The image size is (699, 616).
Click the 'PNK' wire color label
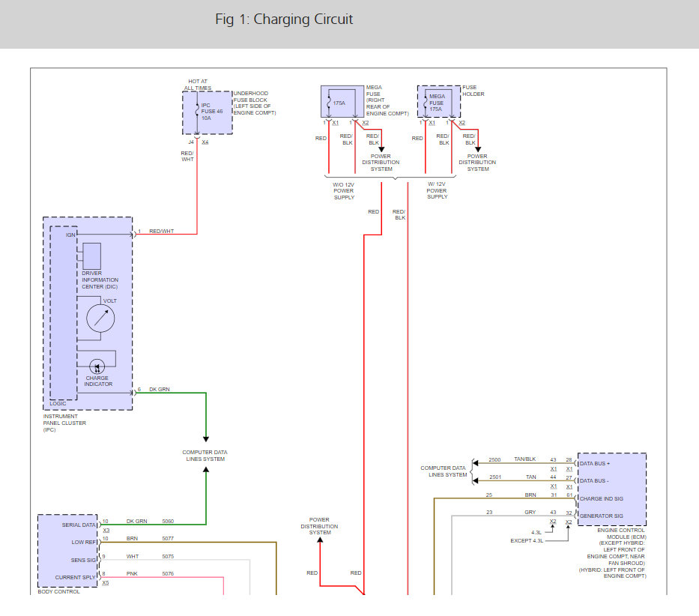click(132, 573)
